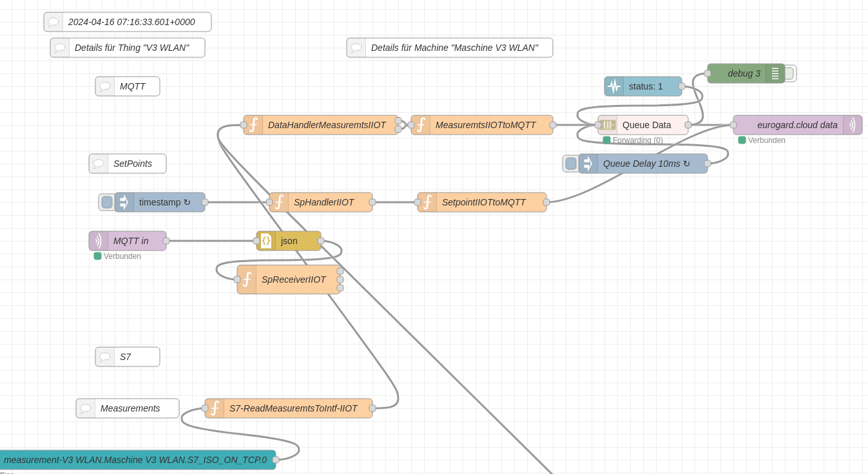Screen dimensions: 868x474
Task: Select the Details für Machine comment node
Action: [454, 48]
